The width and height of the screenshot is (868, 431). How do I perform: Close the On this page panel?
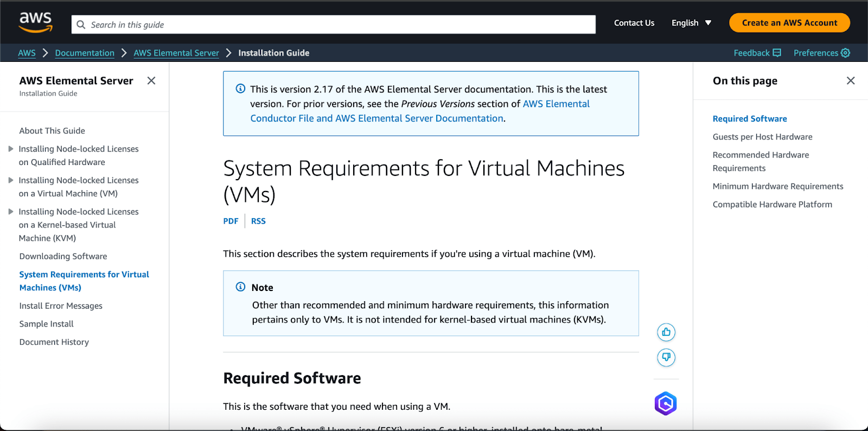(x=850, y=81)
